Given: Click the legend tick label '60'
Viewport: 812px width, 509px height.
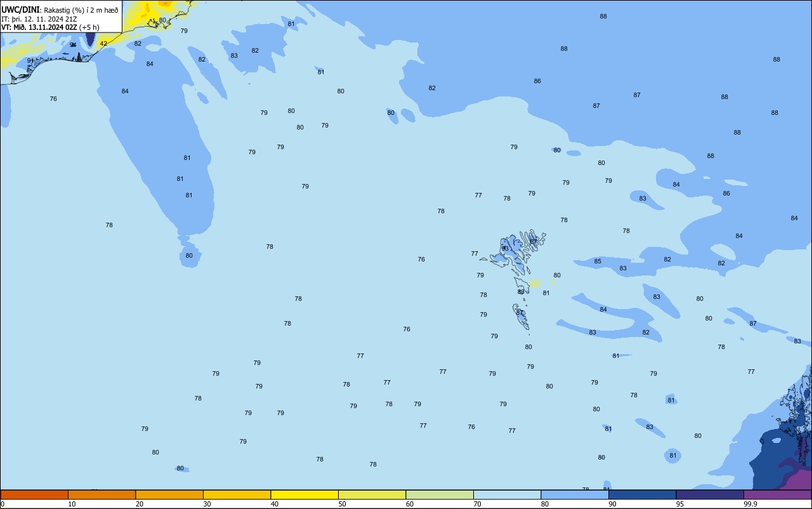Looking at the screenshot, I should tap(410, 504).
